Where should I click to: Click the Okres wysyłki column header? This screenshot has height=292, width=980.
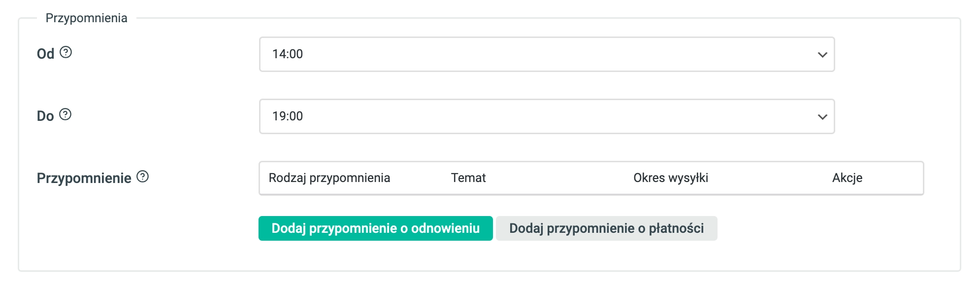click(671, 178)
